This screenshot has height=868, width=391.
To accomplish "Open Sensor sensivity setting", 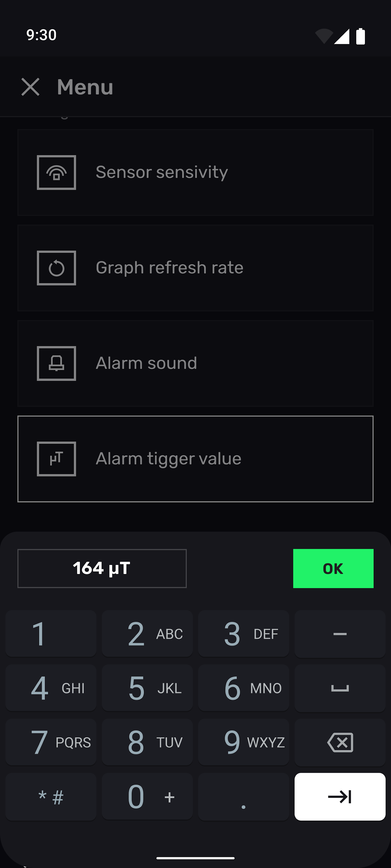I will tap(195, 172).
